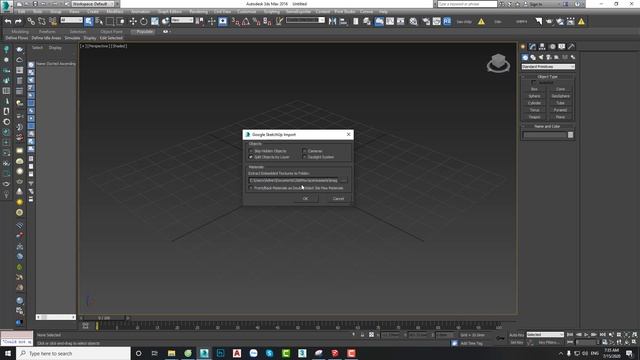Switch to the Motion command panel
640x360 pixels.
[552, 47]
